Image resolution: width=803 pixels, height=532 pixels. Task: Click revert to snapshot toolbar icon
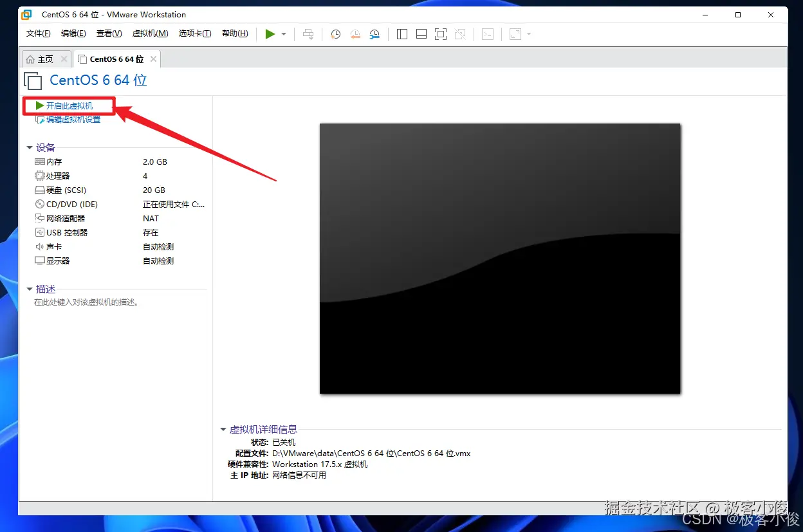(x=355, y=34)
